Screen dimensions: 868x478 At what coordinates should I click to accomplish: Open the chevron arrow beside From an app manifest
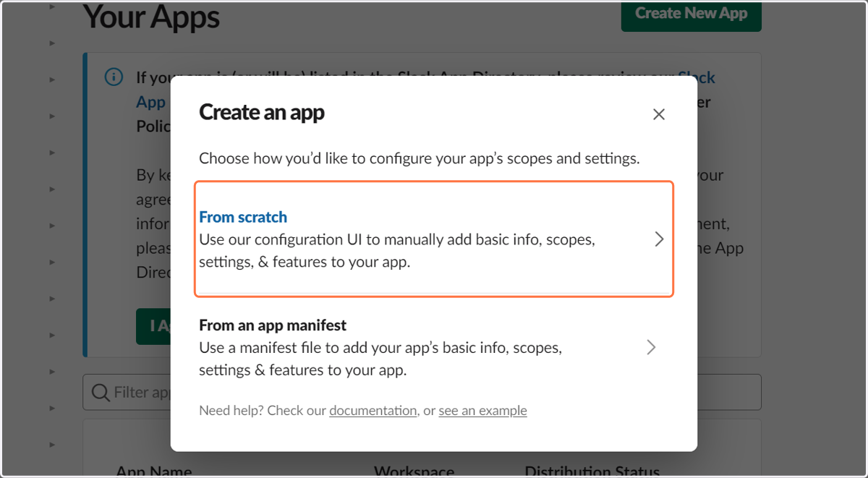click(651, 348)
